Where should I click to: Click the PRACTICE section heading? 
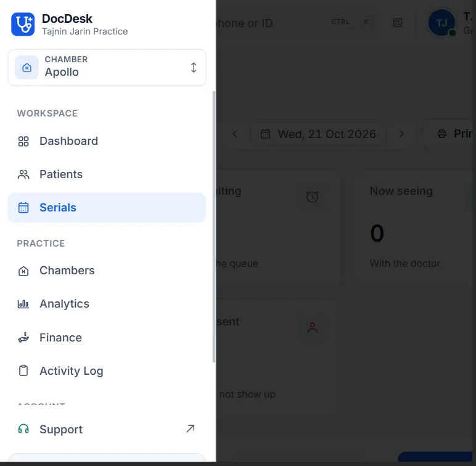pyautogui.click(x=41, y=243)
